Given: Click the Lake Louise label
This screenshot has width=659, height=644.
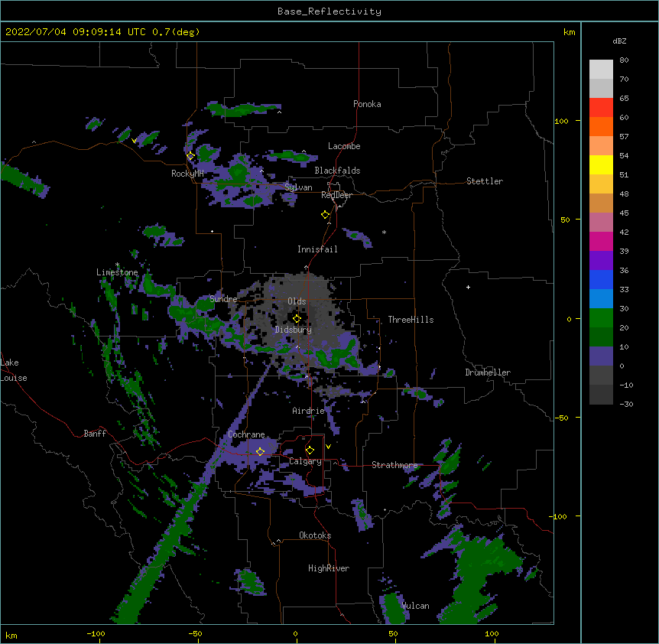Looking at the screenshot, I should [x=14, y=370].
